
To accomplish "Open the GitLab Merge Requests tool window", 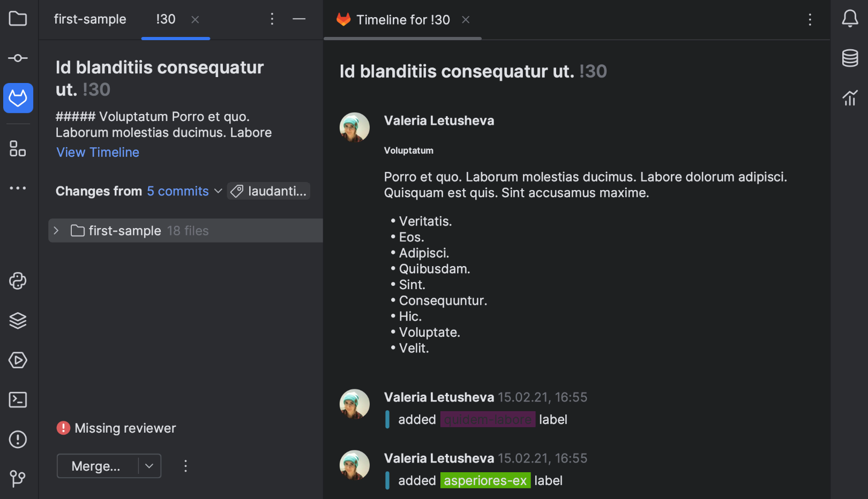I will coord(18,98).
